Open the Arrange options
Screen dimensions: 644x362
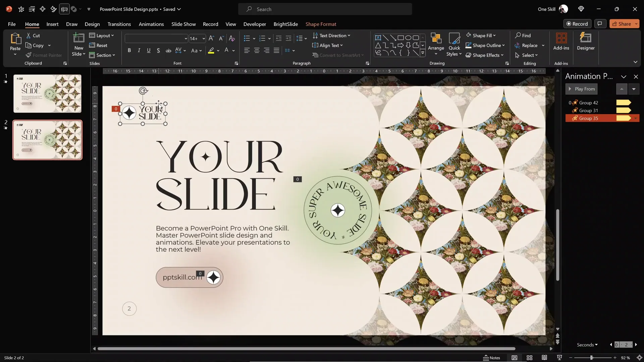click(x=436, y=44)
